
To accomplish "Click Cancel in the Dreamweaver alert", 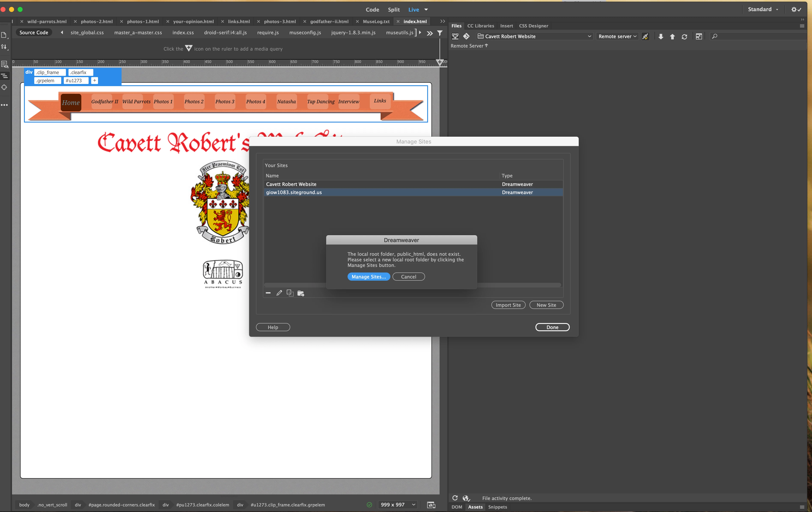I will point(408,276).
